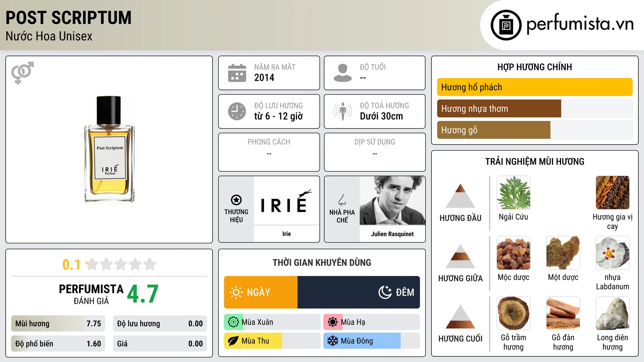Click the Irie brand name link
Viewport: 644px width, 362px height.
point(286,234)
